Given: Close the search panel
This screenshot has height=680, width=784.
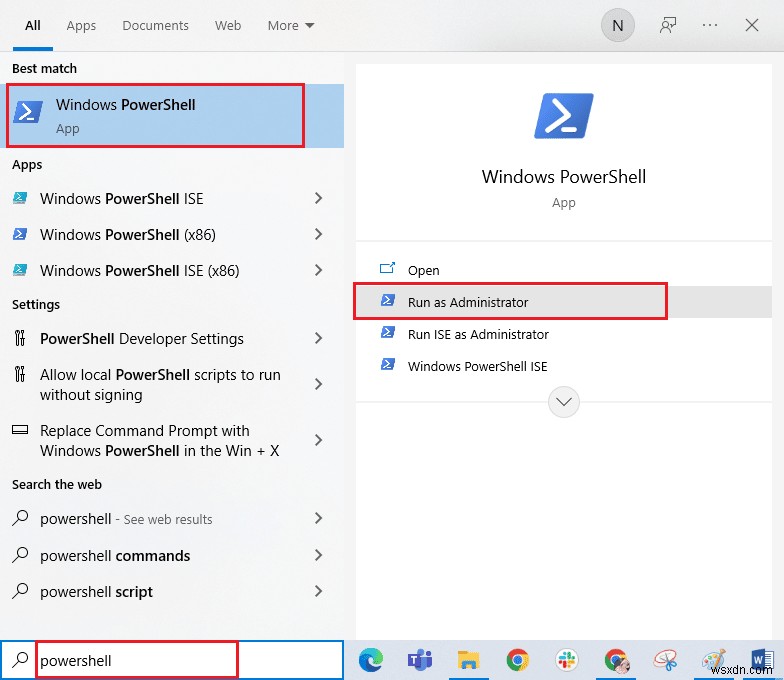Looking at the screenshot, I should click(x=752, y=25).
